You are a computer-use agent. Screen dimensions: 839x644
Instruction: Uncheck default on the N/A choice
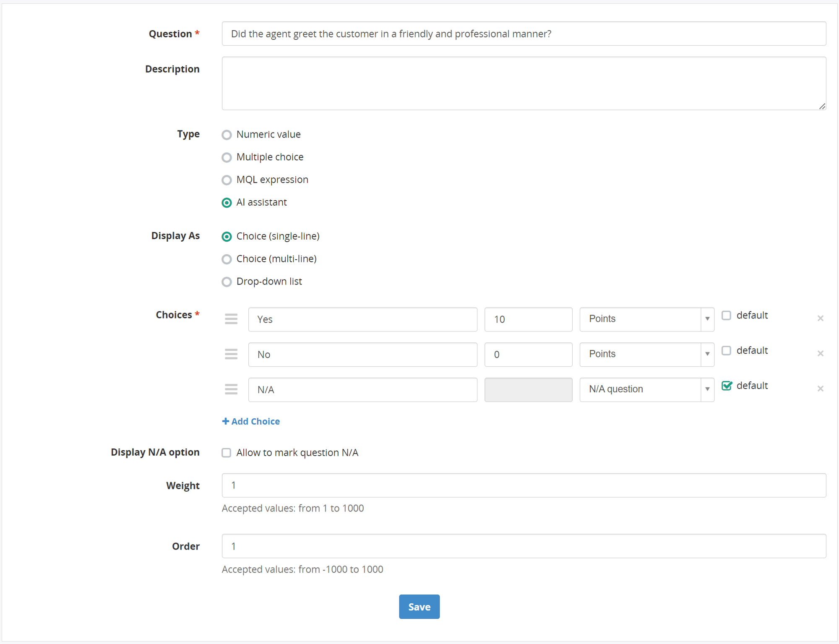727,386
